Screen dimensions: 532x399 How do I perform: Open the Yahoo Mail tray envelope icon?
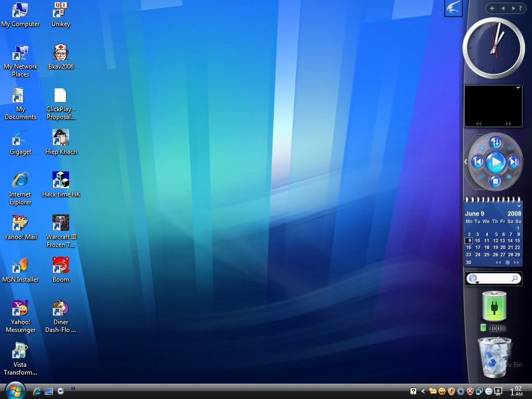pyautogui.click(x=433, y=391)
